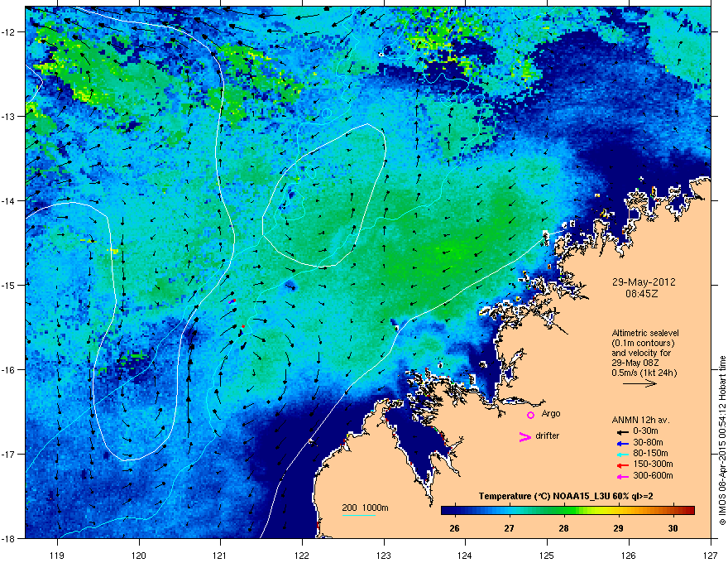Click the '30-80m' depth label
728x563 pixels.
point(648,442)
